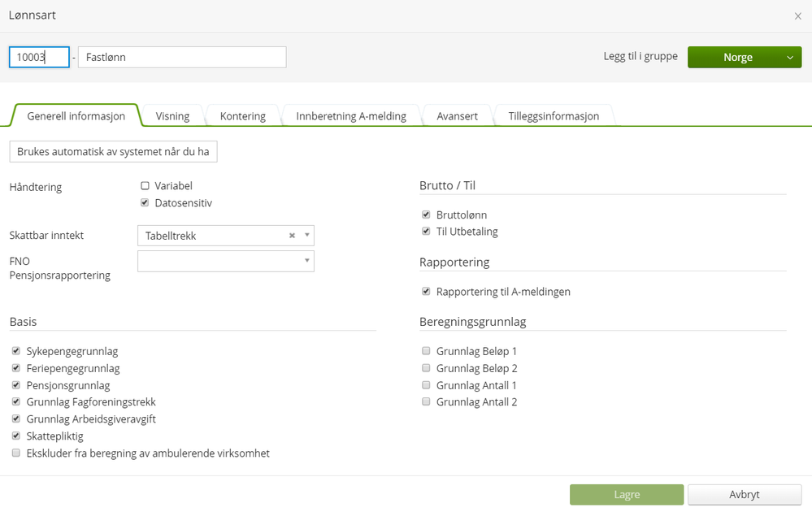This screenshot has width=812, height=516.
Task: Go to Innberetning A-melding tab
Action: coord(350,116)
